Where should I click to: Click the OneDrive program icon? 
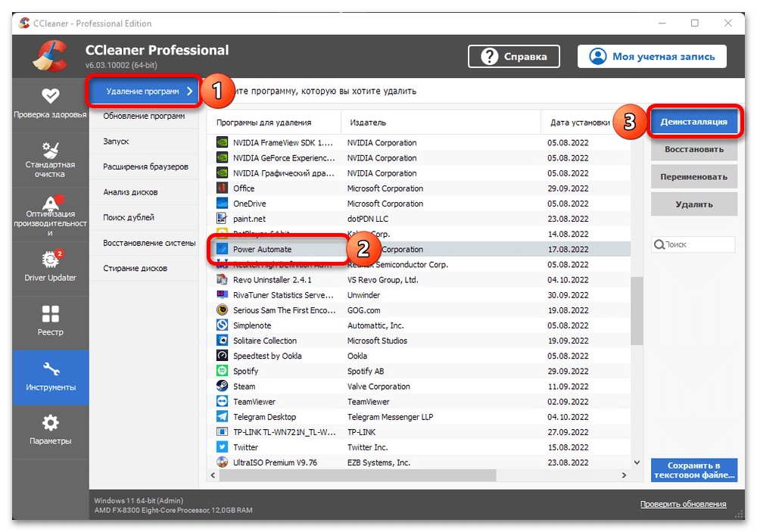222,204
